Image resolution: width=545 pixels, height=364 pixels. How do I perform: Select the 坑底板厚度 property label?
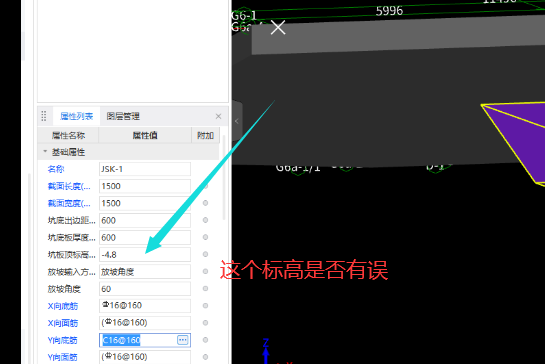[71, 237]
